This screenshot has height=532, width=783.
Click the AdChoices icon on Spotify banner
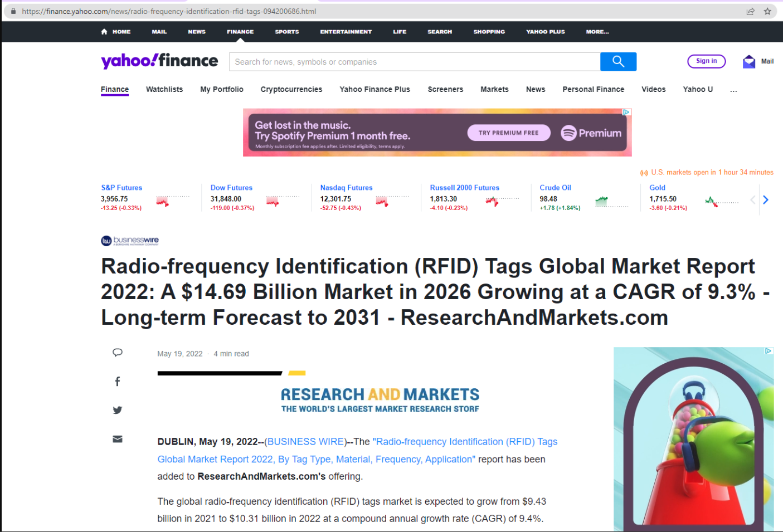[626, 112]
